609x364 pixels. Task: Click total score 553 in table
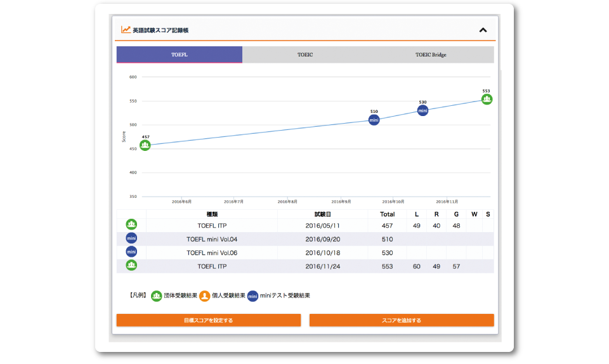click(x=387, y=266)
